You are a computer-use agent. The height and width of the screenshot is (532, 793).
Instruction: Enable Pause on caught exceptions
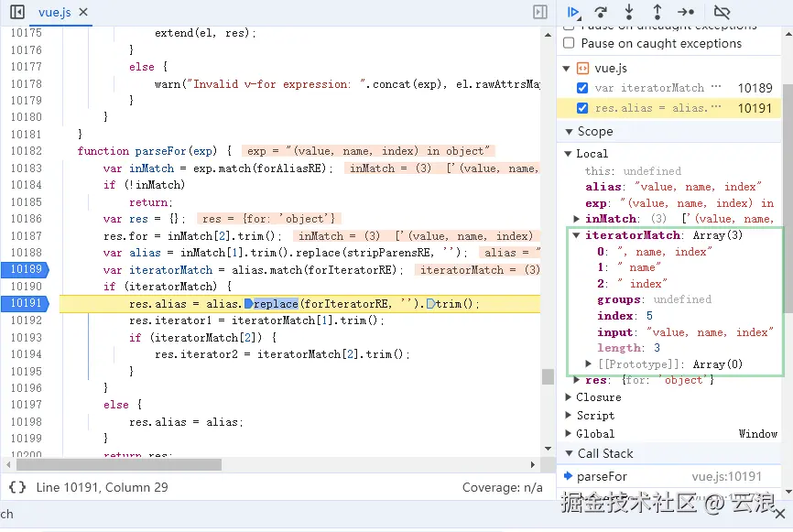[x=569, y=43]
